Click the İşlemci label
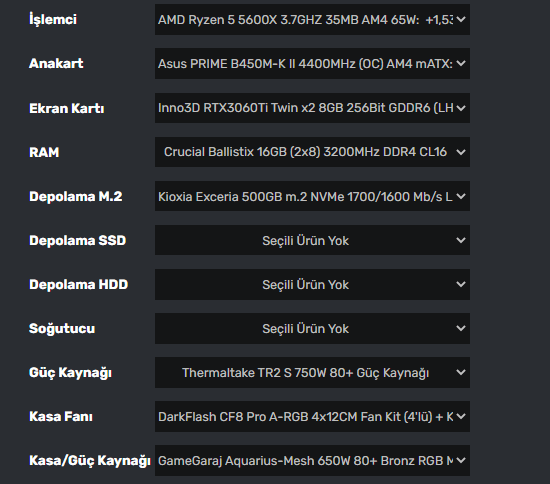The height and width of the screenshot is (484, 550). click(x=53, y=19)
